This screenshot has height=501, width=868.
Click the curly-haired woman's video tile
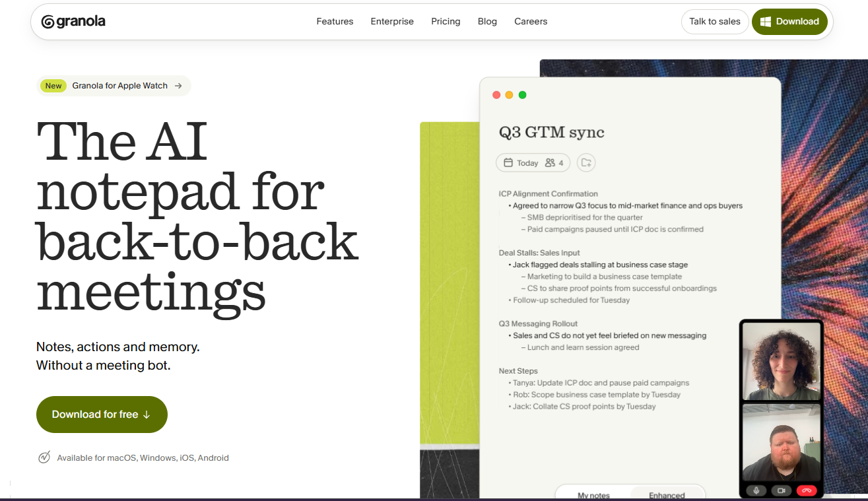point(782,362)
